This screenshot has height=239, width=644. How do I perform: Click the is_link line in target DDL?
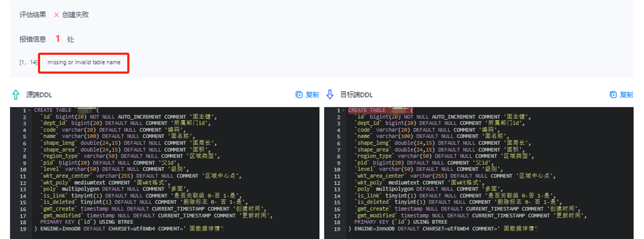tap(455, 196)
